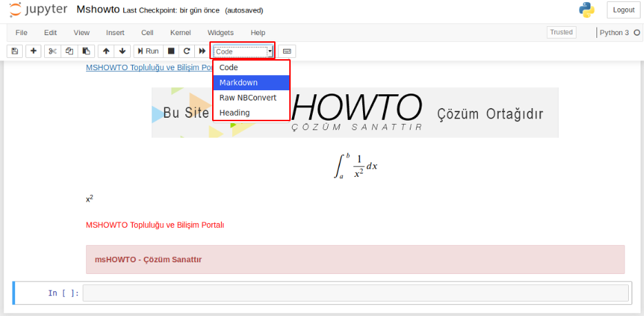Cut selected cells with scissors icon
This screenshot has width=644, height=316.
52,52
